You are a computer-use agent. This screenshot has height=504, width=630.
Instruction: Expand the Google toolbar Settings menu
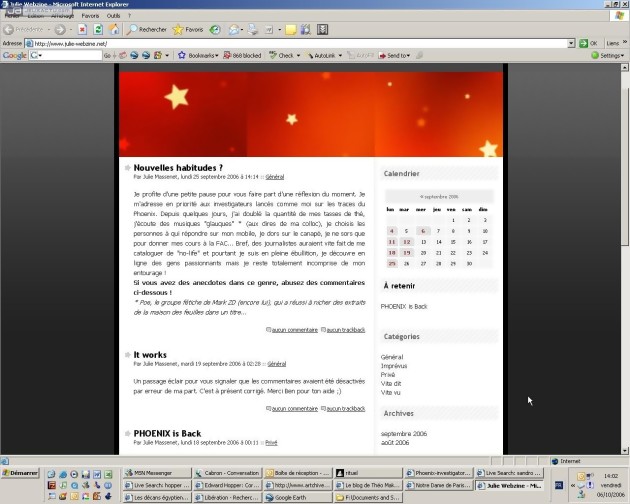tap(610, 56)
